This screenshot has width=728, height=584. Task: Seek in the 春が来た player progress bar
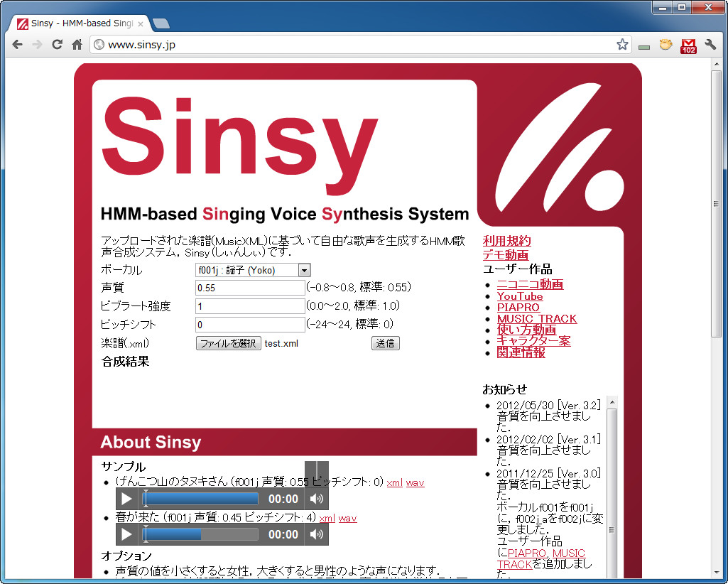pos(200,534)
